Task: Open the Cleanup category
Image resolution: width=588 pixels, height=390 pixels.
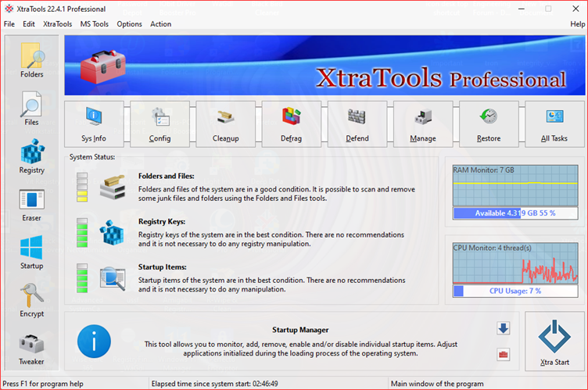Action: click(x=226, y=124)
